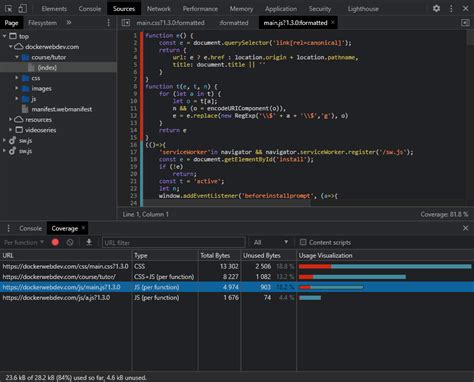Stop coverage recording red button

55,242
